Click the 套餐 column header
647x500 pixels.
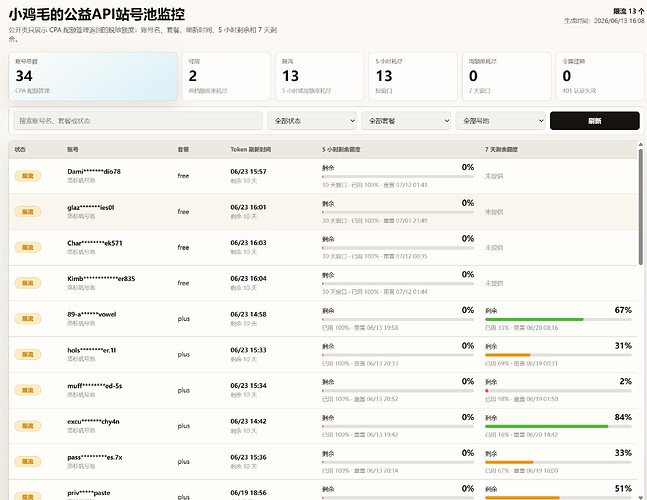click(183, 149)
